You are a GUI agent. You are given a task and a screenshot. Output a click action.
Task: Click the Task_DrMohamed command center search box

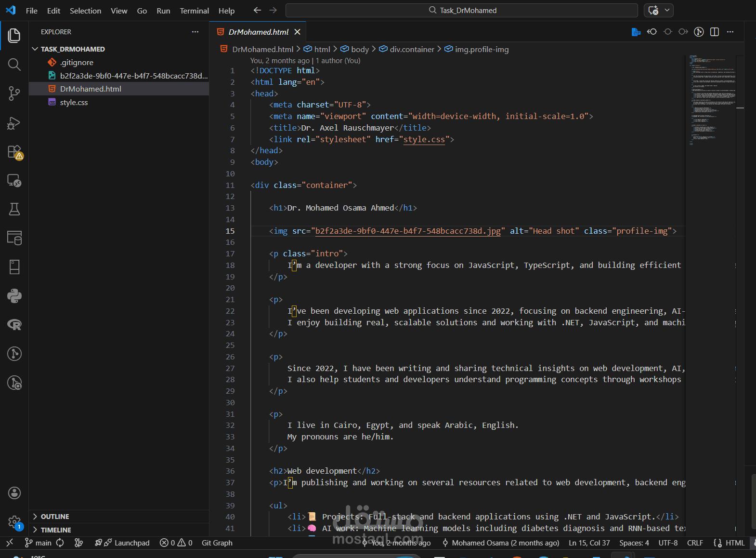pos(462,10)
